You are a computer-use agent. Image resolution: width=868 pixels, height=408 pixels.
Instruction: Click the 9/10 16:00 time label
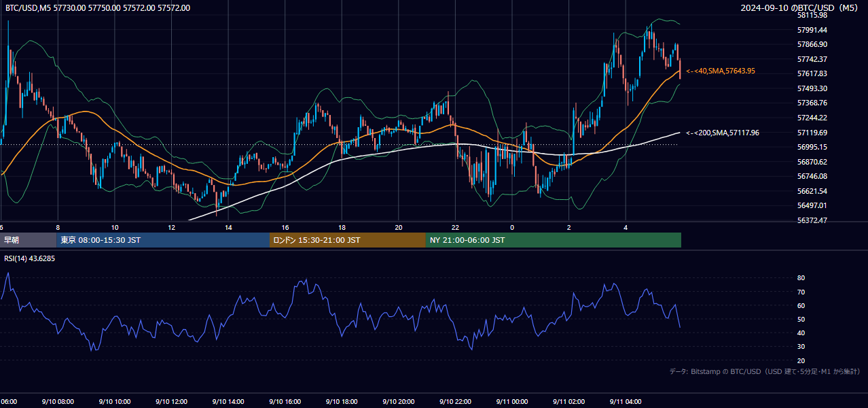coord(285,402)
